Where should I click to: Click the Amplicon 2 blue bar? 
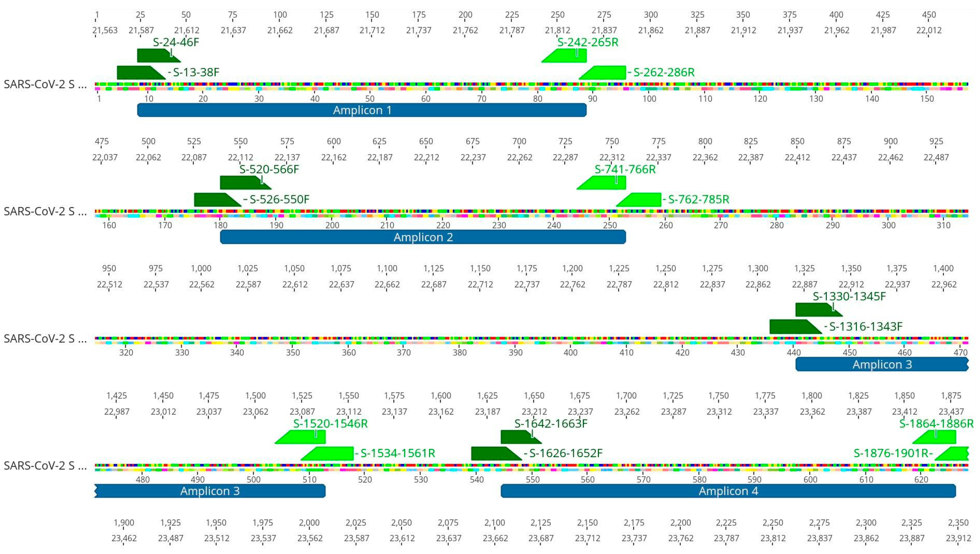pos(423,237)
